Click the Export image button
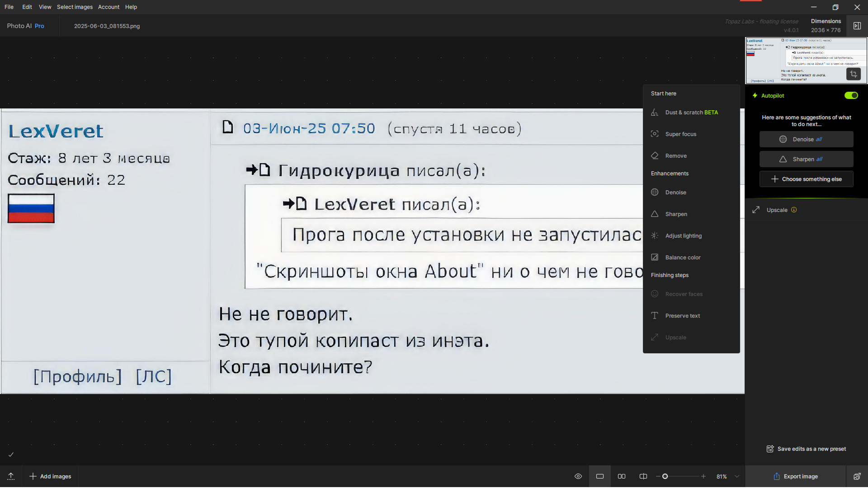 (x=796, y=476)
